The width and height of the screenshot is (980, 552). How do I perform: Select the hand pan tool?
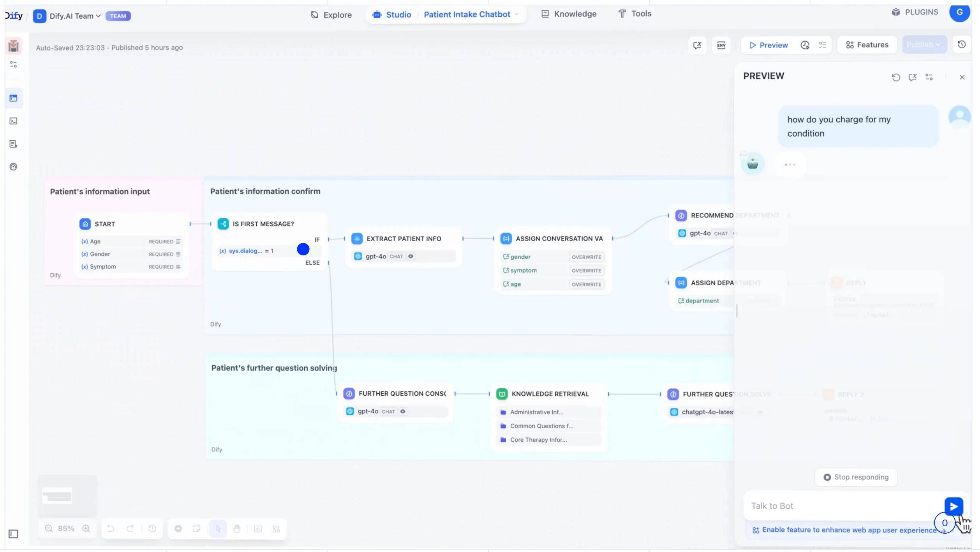tap(237, 529)
